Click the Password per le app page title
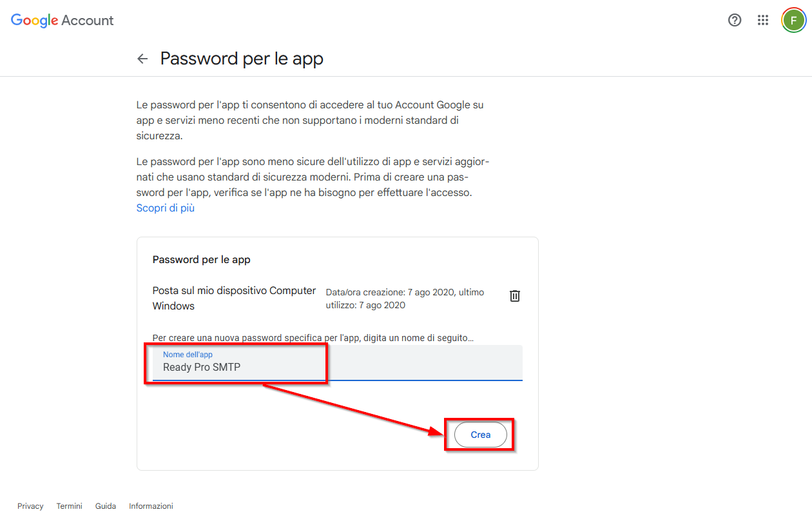 [x=242, y=59]
